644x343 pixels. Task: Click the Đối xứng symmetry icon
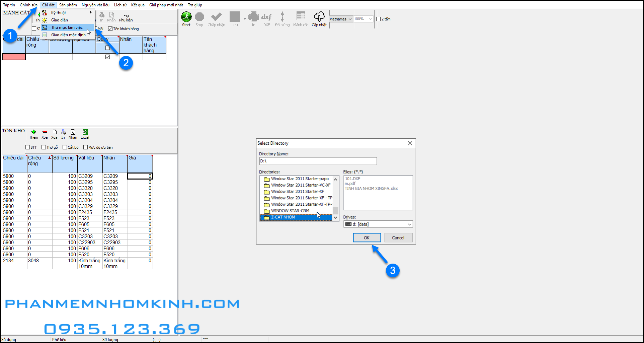(x=283, y=16)
